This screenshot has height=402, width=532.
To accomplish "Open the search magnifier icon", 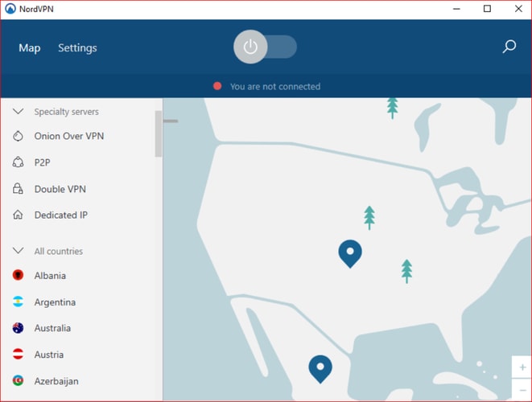I will click(509, 47).
